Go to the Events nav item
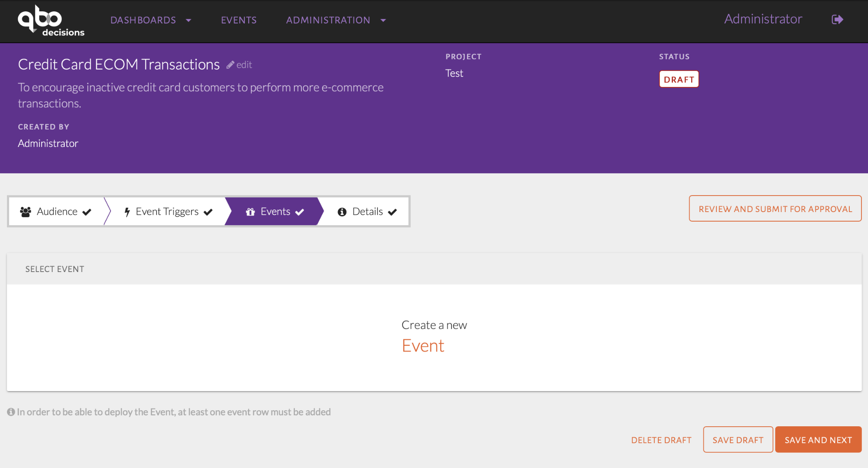The height and width of the screenshot is (468, 868). tap(239, 20)
